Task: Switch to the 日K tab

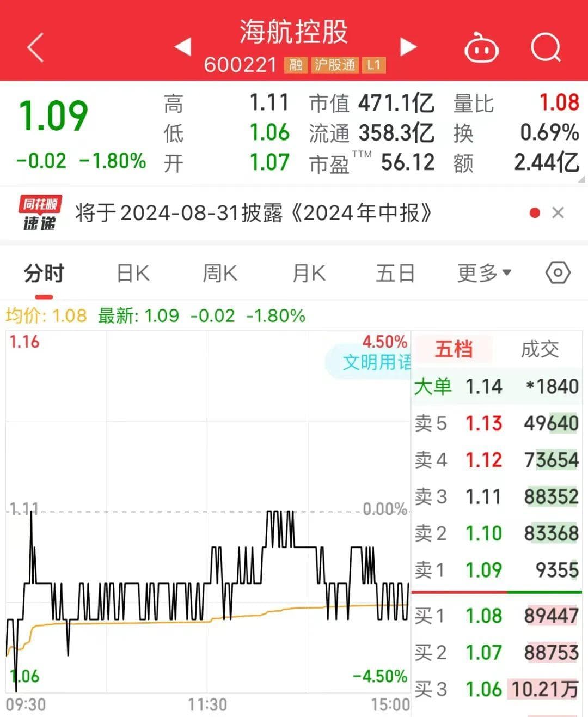Action: [133, 273]
